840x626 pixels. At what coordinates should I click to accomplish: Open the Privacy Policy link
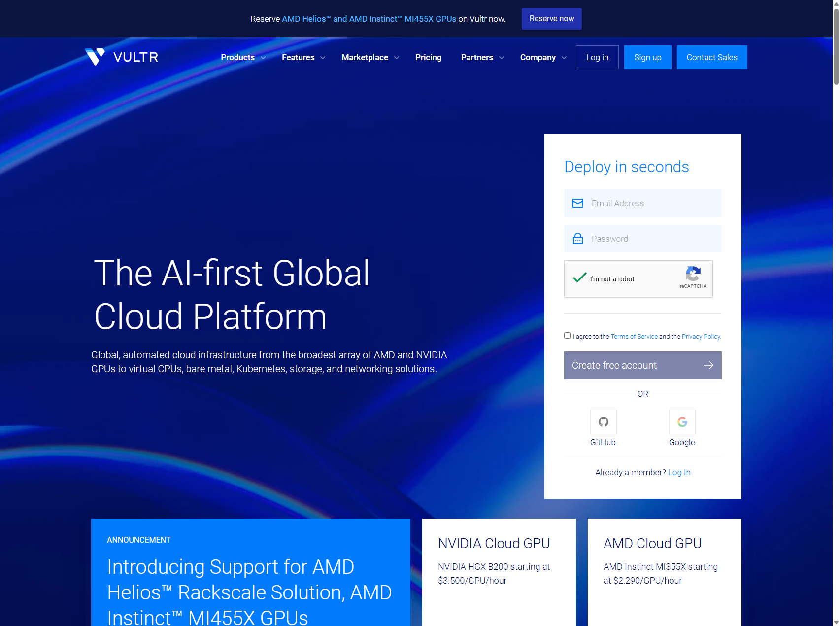point(701,337)
